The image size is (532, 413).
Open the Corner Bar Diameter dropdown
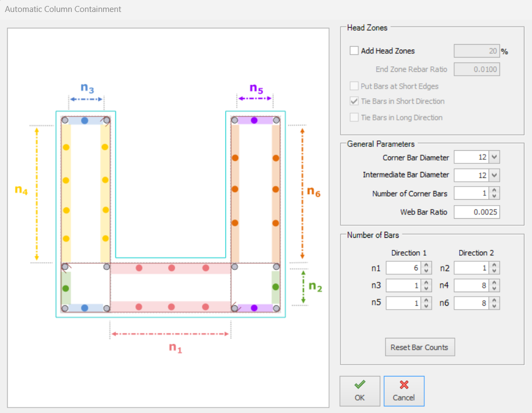point(494,157)
